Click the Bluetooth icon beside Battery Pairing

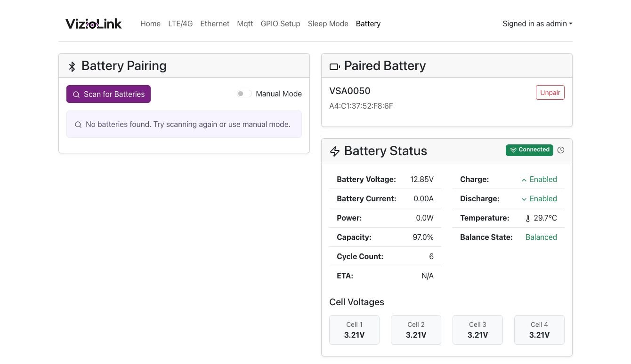click(x=72, y=66)
